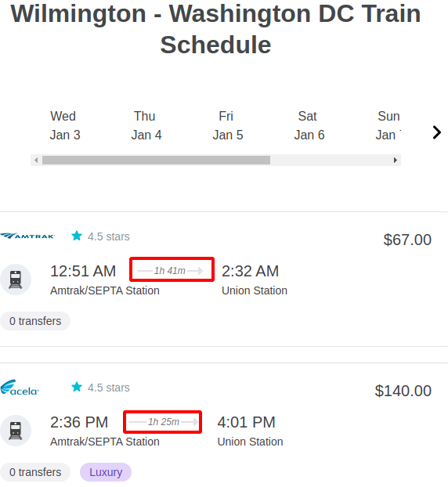Open the $140.00 Acela fare

click(x=403, y=391)
